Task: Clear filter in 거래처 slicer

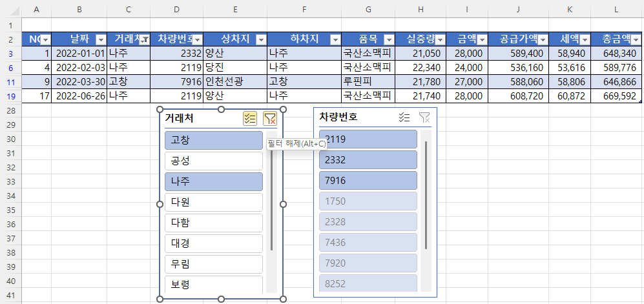Action: coord(270,119)
